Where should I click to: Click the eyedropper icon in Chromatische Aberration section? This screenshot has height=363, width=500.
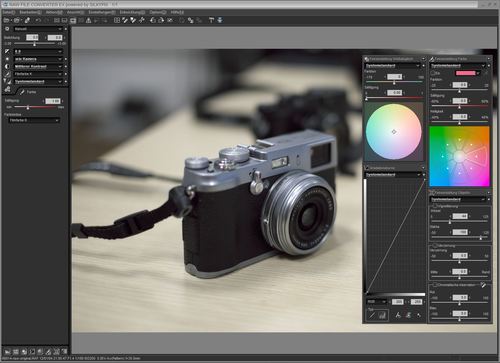click(x=483, y=285)
